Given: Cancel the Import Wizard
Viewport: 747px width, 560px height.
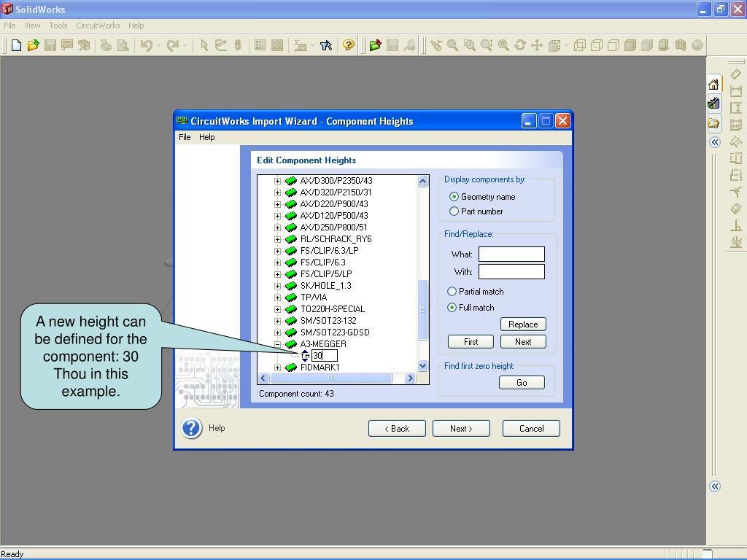Looking at the screenshot, I should pyautogui.click(x=531, y=429).
